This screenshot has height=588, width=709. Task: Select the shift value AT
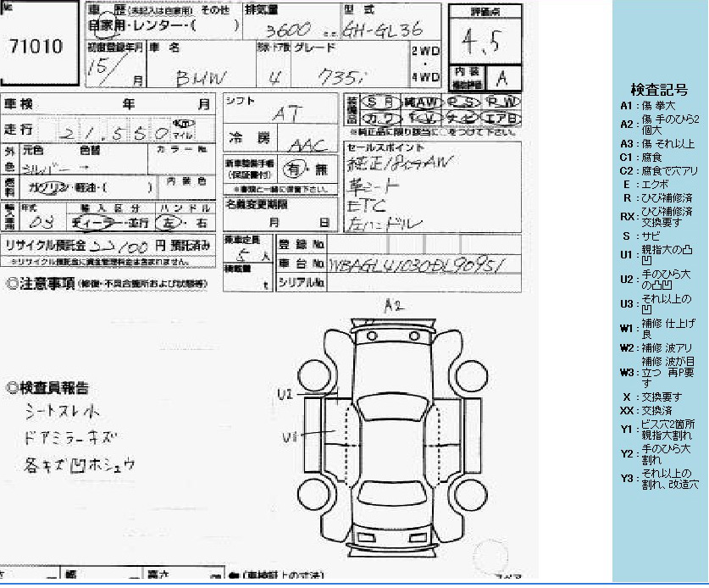click(x=286, y=114)
